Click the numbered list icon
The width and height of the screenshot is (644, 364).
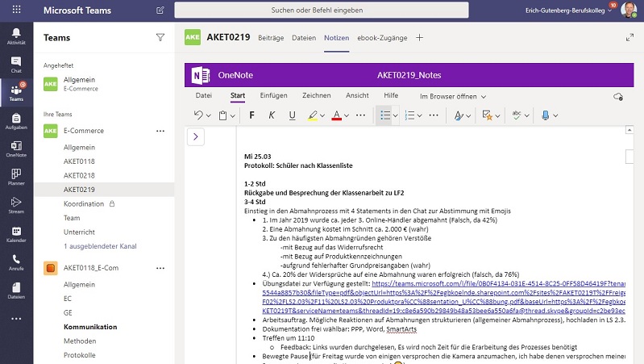(409, 115)
